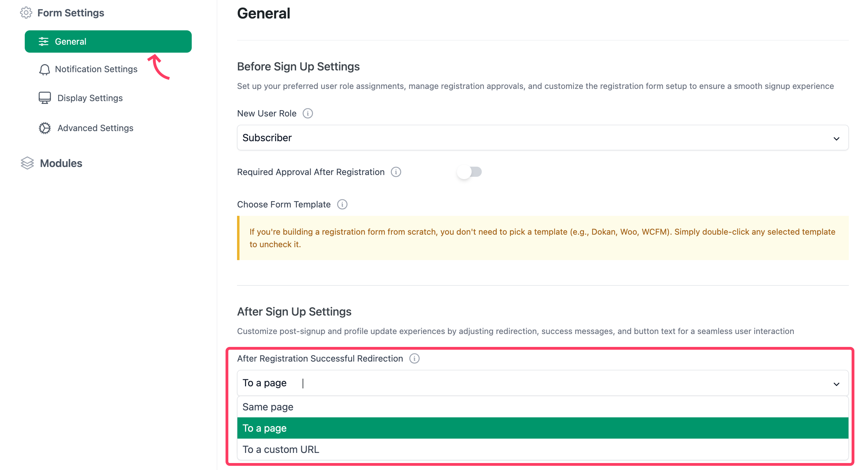Show info for Choose Form Template
This screenshot has width=868, height=470.
(x=342, y=204)
